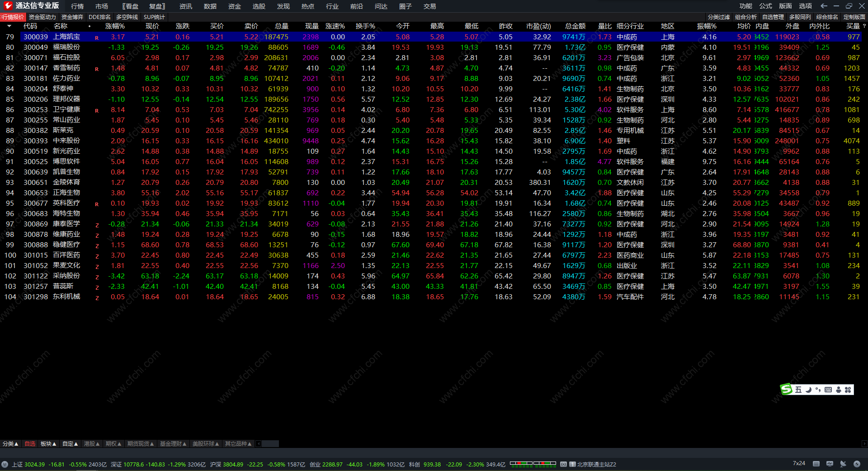The height and width of the screenshot is (471, 868).
Task: Click the Sogou user account icon
Action: (839, 390)
